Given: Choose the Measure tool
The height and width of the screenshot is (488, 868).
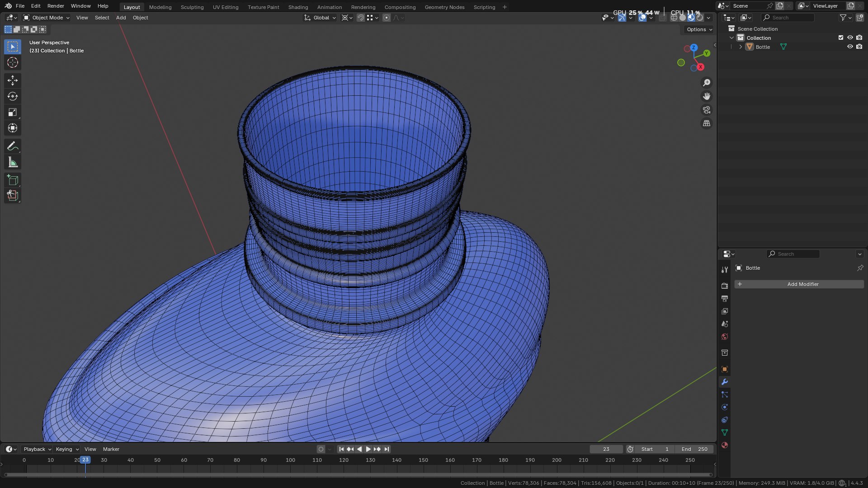Looking at the screenshot, I should pyautogui.click(x=13, y=162).
